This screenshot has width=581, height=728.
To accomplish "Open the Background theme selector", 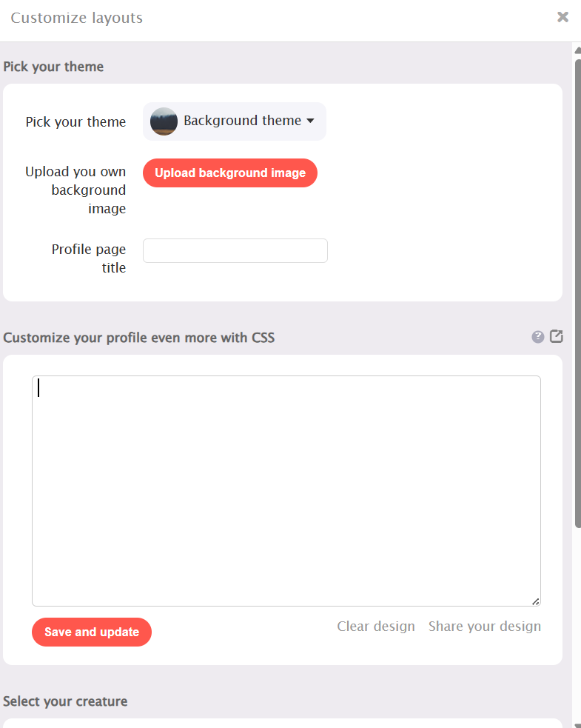I will pyautogui.click(x=235, y=121).
